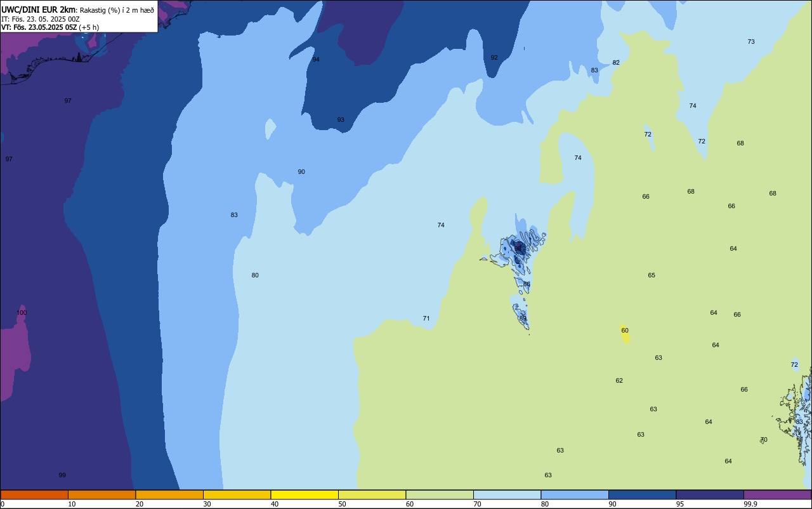
Task: Click the value 86 over the islands
Action: tap(527, 284)
